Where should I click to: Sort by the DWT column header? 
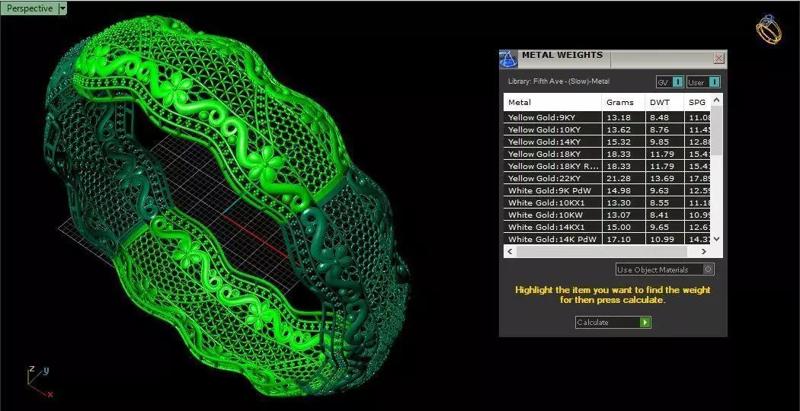click(x=664, y=102)
